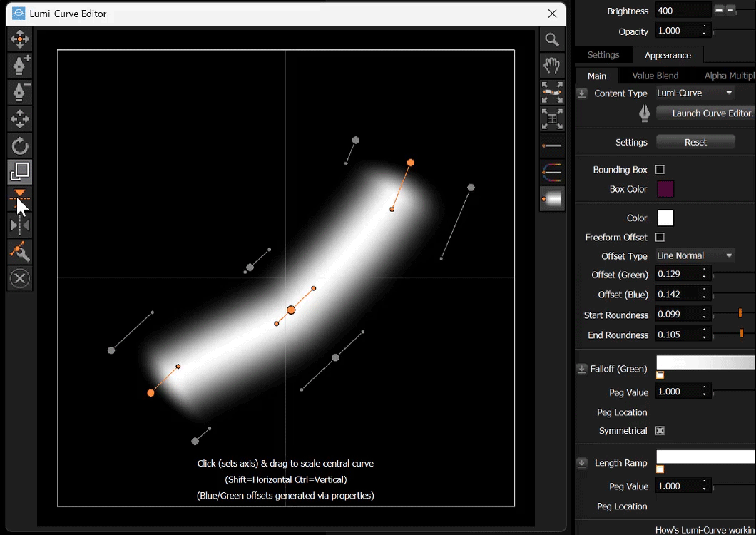Select the Alpha Multiply sub-tab
Image resolution: width=756 pixels, height=535 pixels.
pos(729,76)
